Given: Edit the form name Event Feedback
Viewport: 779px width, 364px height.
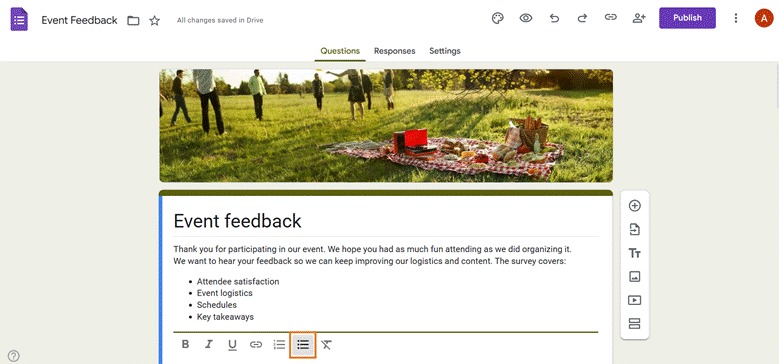Looking at the screenshot, I should coord(79,20).
